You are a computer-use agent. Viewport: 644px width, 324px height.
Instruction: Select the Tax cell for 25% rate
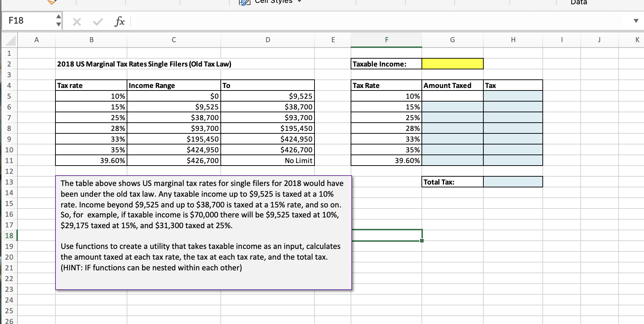click(x=513, y=118)
